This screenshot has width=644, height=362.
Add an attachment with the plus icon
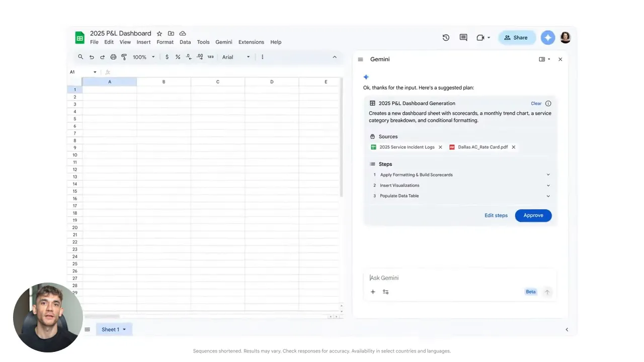tap(373, 292)
